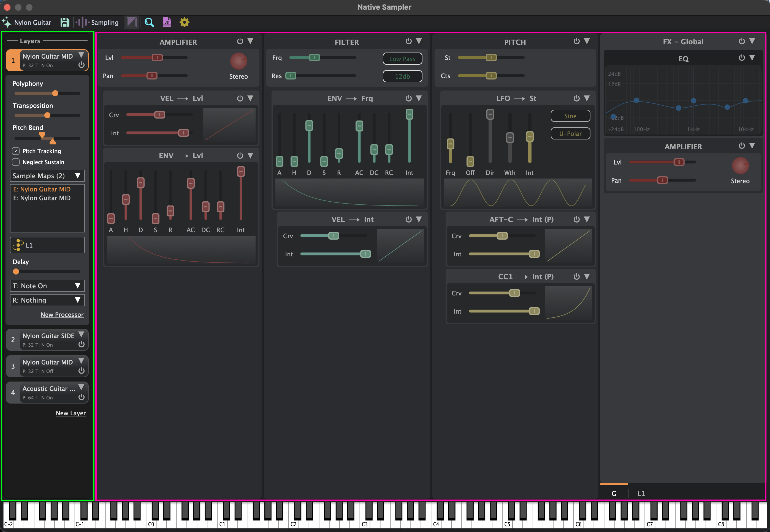Expand the R: Nothing dropdown

[x=47, y=300]
